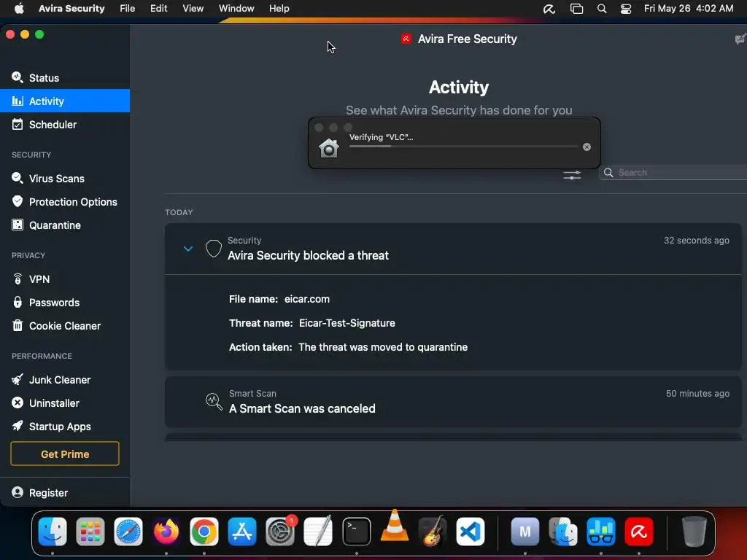Open Control Center in menu bar
747x560 pixels.
(625, 9)
